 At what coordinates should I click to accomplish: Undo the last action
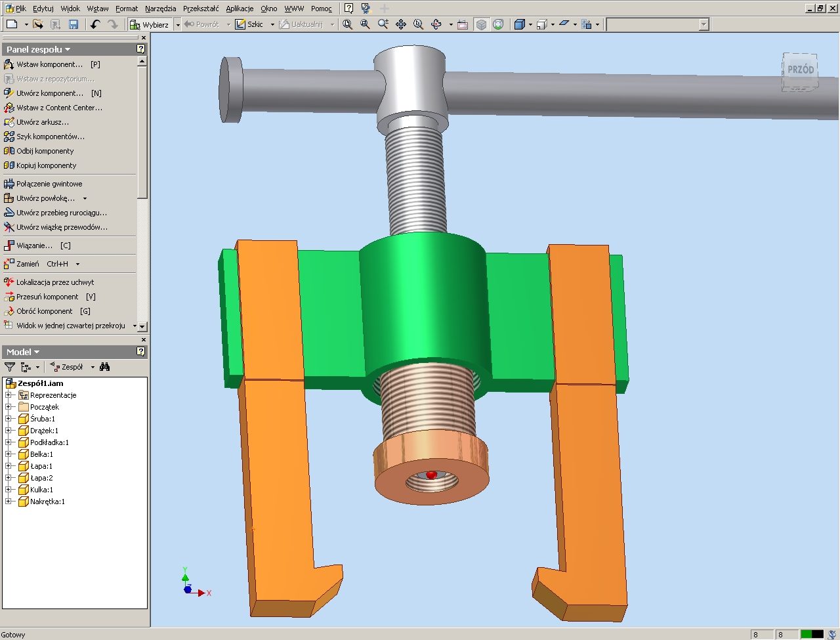click(95, 24)
